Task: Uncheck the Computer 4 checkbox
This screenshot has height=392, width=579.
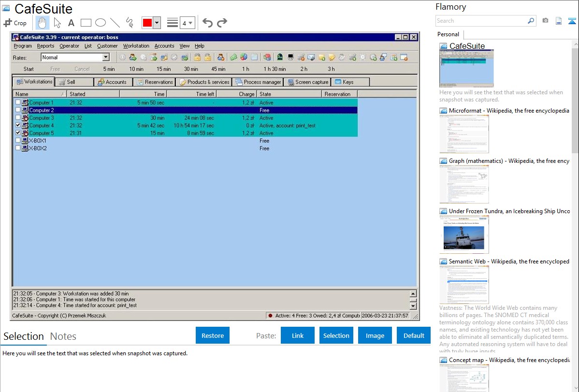Action: click(18, 125)
